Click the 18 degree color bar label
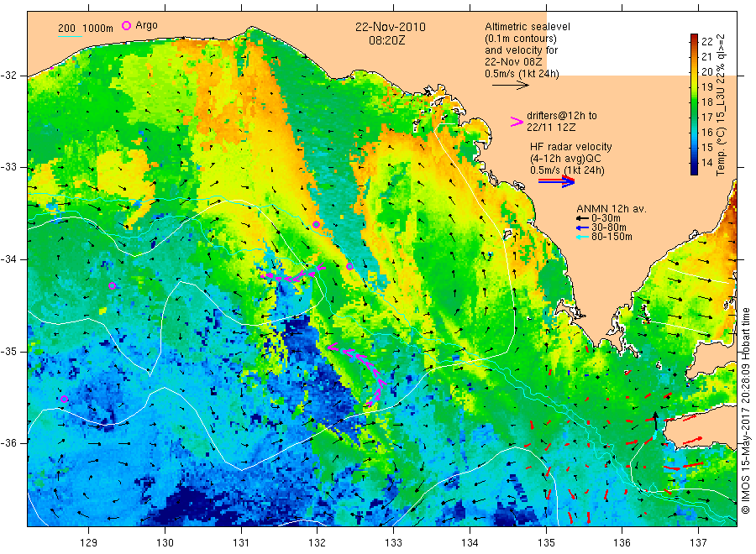The height and width of the screenshot is (554, 756). (706, 102)
